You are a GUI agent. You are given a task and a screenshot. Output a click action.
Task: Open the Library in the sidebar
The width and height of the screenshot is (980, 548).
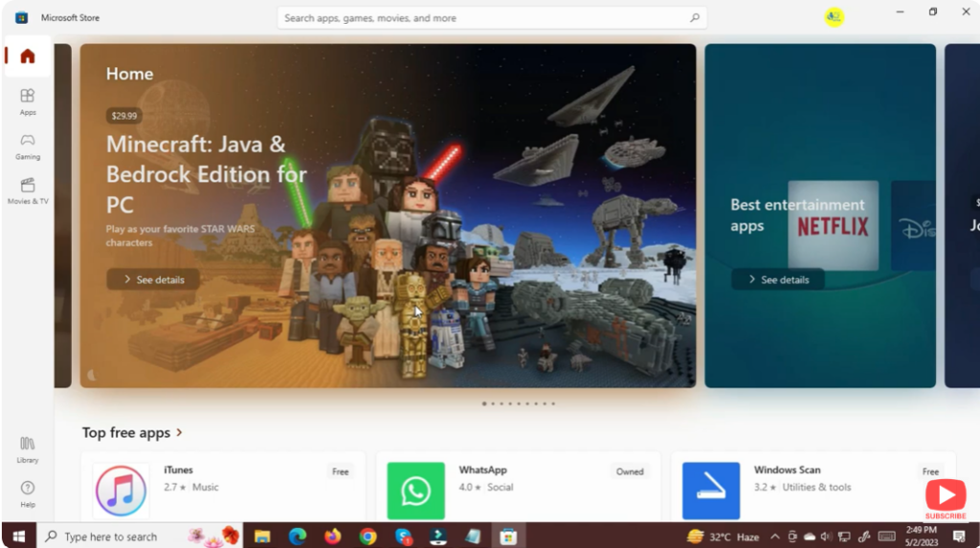pos(28,449)
